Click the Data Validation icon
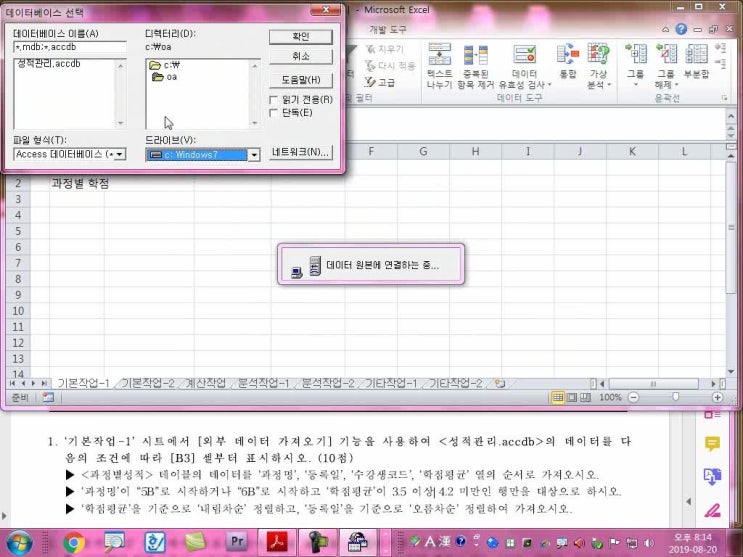 pos(525,54)
